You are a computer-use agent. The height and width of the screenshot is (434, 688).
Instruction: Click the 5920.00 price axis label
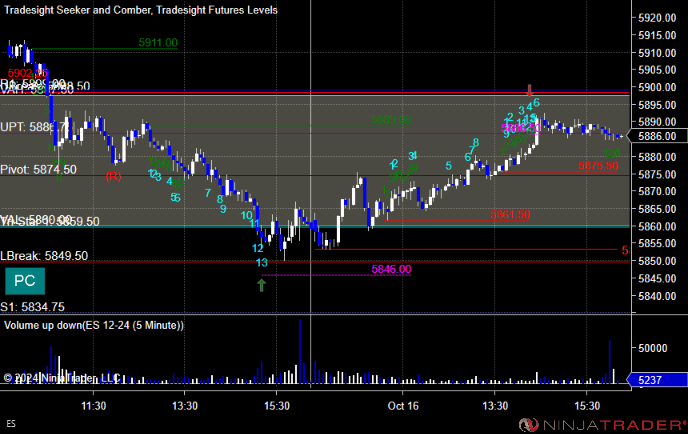click(x=657, y=18)
